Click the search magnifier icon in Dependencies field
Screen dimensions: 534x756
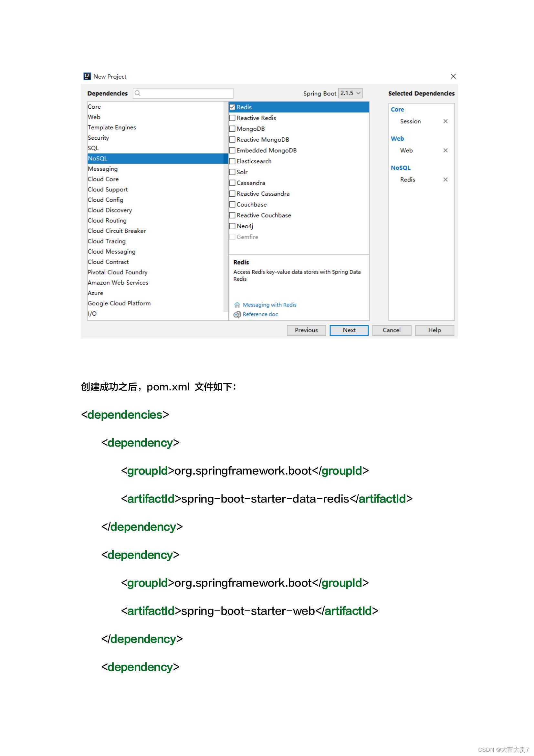(138, 93)
